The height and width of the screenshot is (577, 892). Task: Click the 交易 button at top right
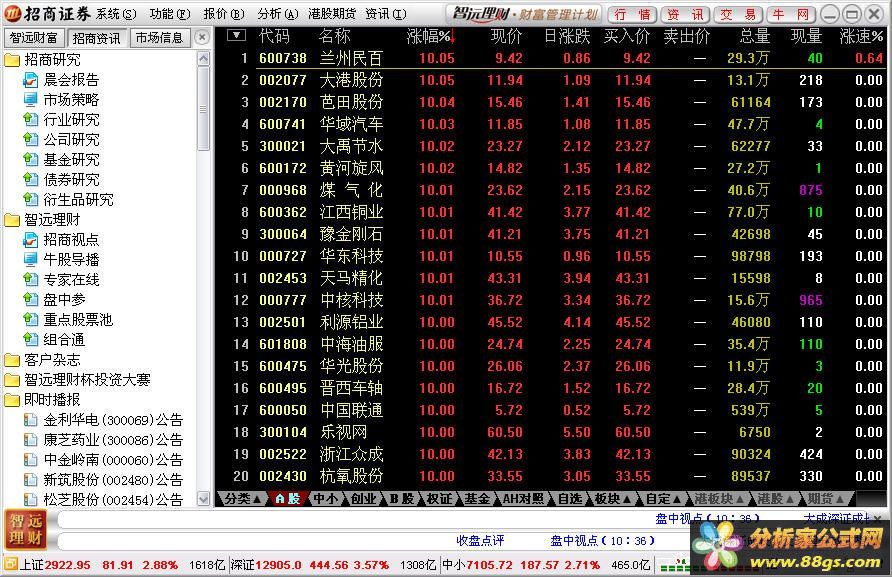(x=738, y=14)
